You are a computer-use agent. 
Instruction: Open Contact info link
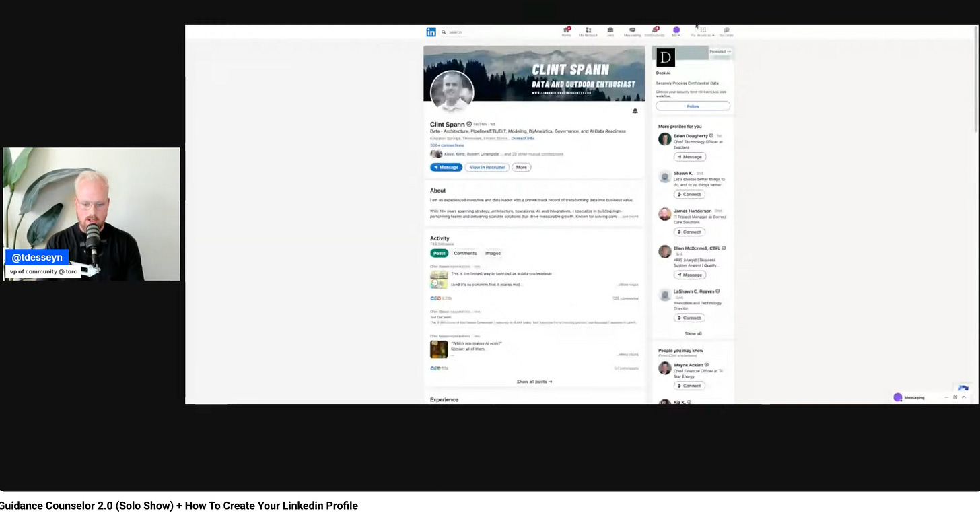[x=522, y=138]
